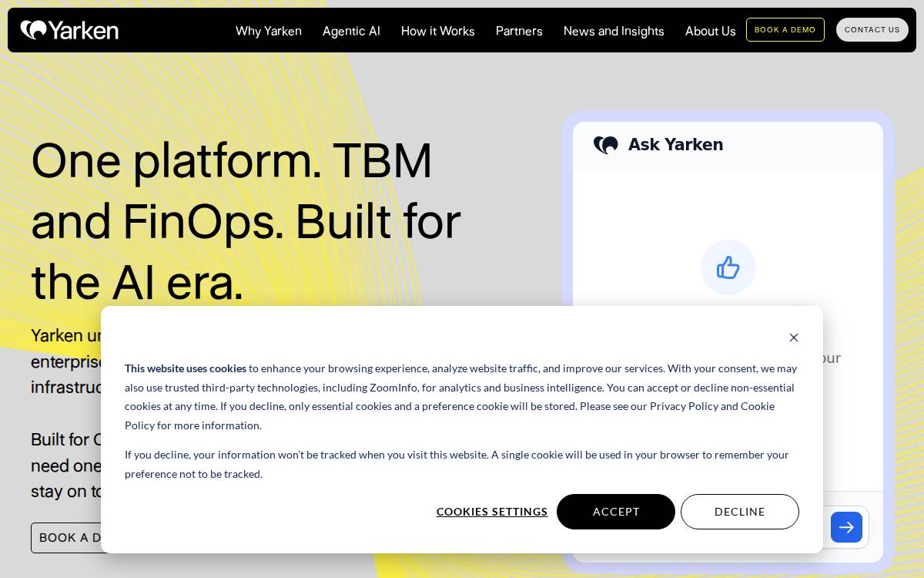Open the Agentic AI menu item

point(351,31)
